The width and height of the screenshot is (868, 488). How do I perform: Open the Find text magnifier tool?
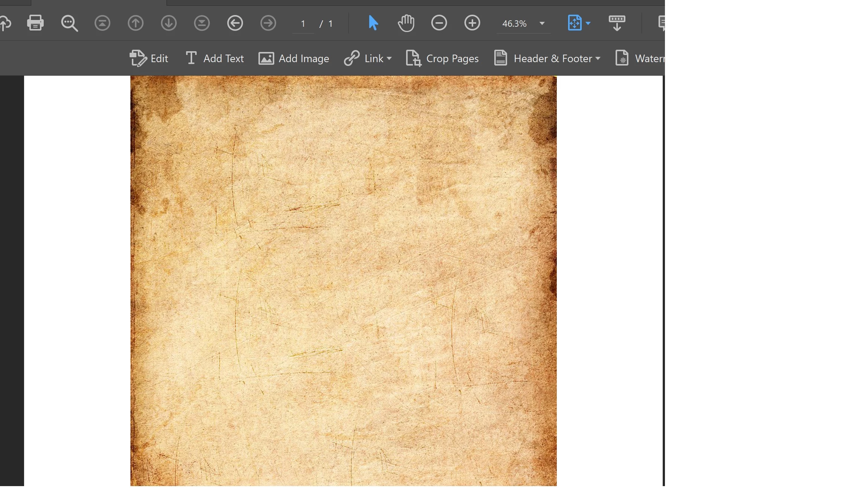[69, 23]
